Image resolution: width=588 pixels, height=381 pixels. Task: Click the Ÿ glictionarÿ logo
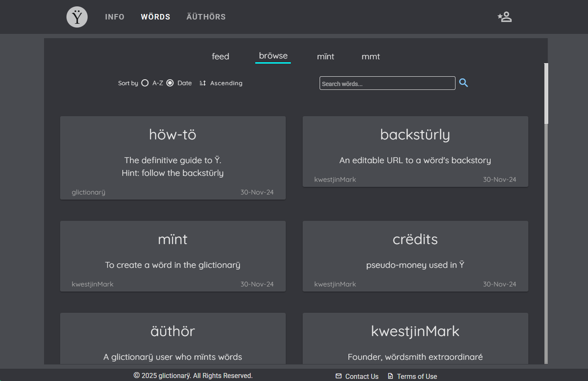click(x=77, y=17)
